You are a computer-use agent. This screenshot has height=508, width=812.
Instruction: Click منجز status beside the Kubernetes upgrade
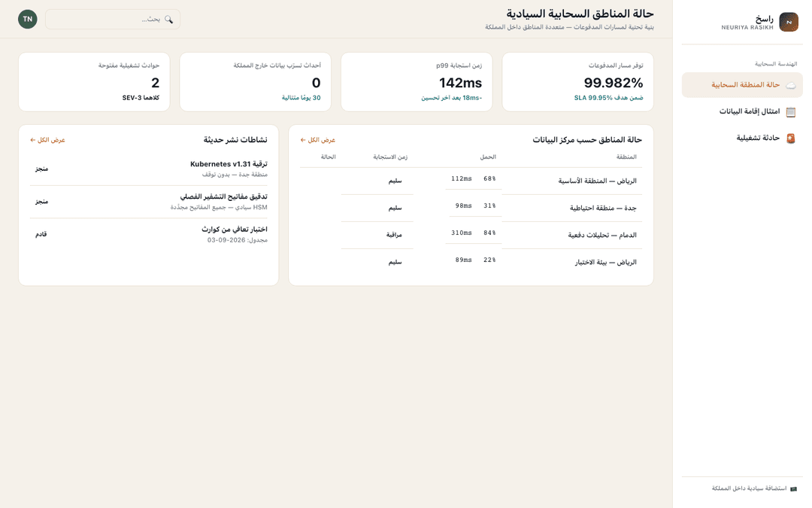pos(41,169)
